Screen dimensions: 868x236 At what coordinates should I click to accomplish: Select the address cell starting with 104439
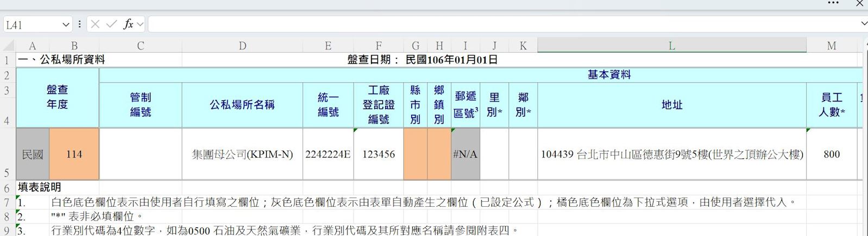coord(671,154)
